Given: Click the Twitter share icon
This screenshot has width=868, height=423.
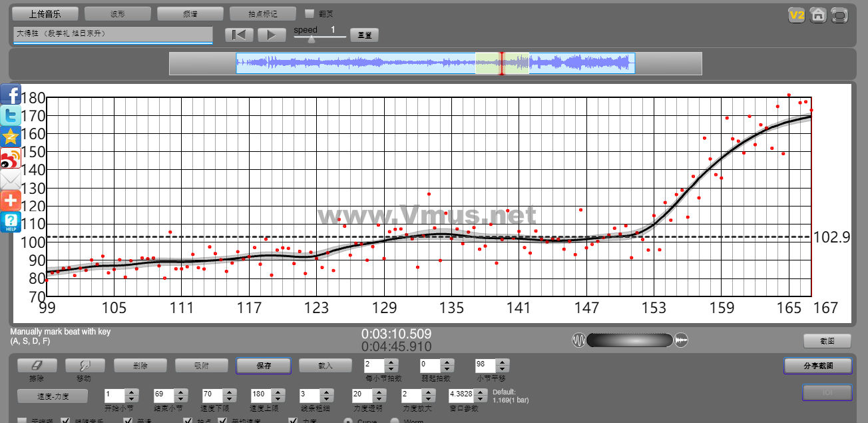Looking at the screenshot, I should click(11, 116).
